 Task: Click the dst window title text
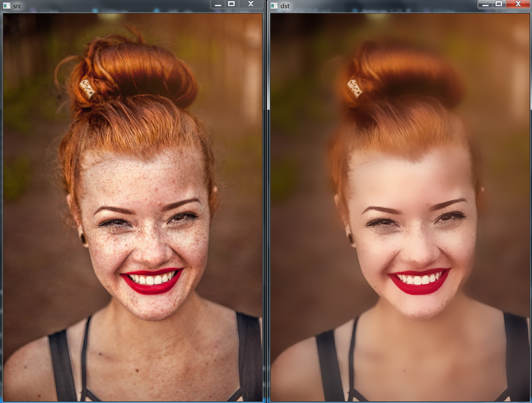285,6
